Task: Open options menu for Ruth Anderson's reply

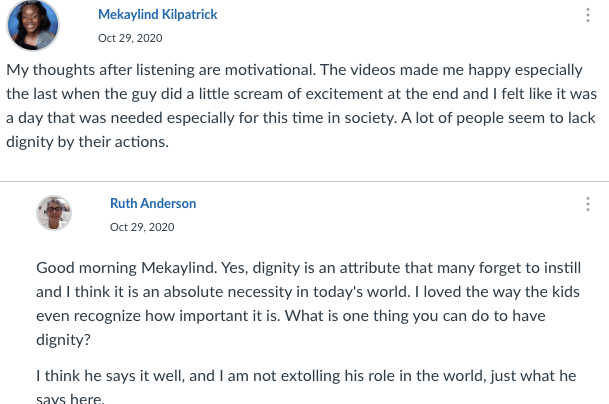Action: click(x=587, y=203)
